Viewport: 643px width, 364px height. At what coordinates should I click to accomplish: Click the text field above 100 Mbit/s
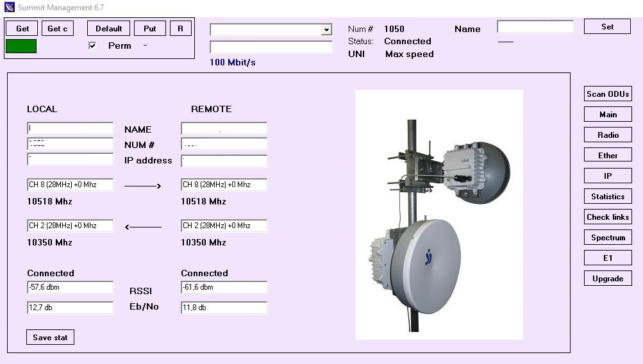[271, 47]
